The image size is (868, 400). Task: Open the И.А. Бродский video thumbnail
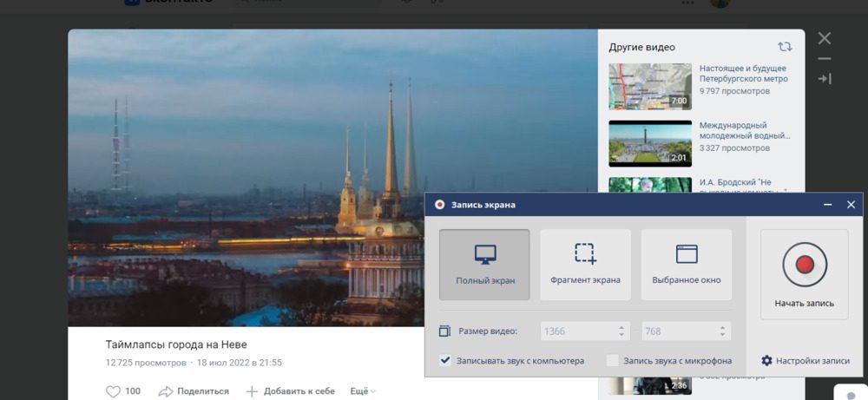point(650,185)
